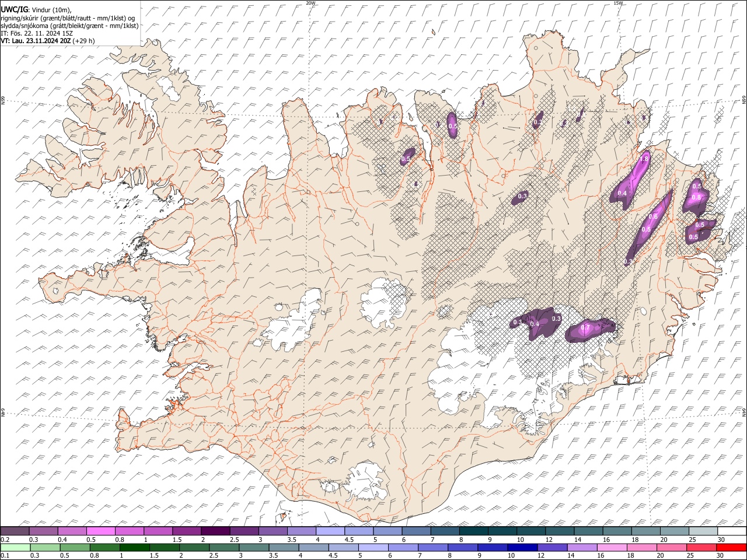Choose the lower legend swatch between 20 and 25
The height and width of the screenshot is (560, 747).
click(x=671, y=547)
